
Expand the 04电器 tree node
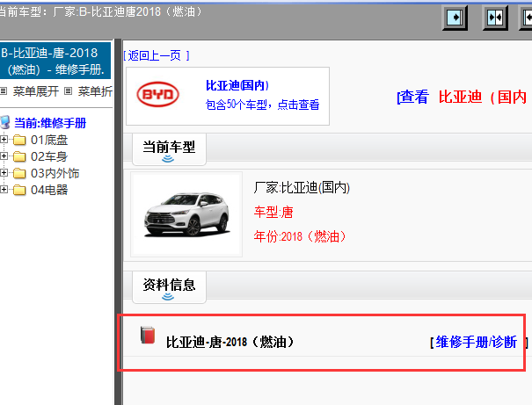point(4,190)
